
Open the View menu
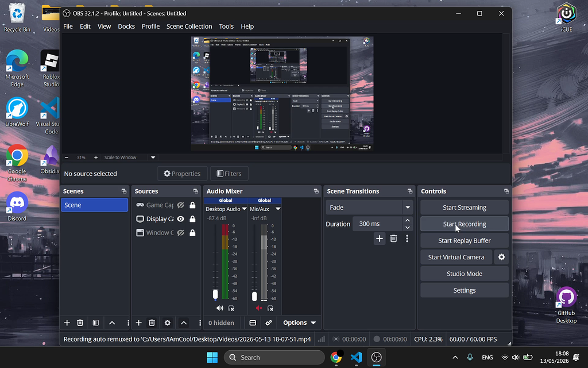pos(105,26)
